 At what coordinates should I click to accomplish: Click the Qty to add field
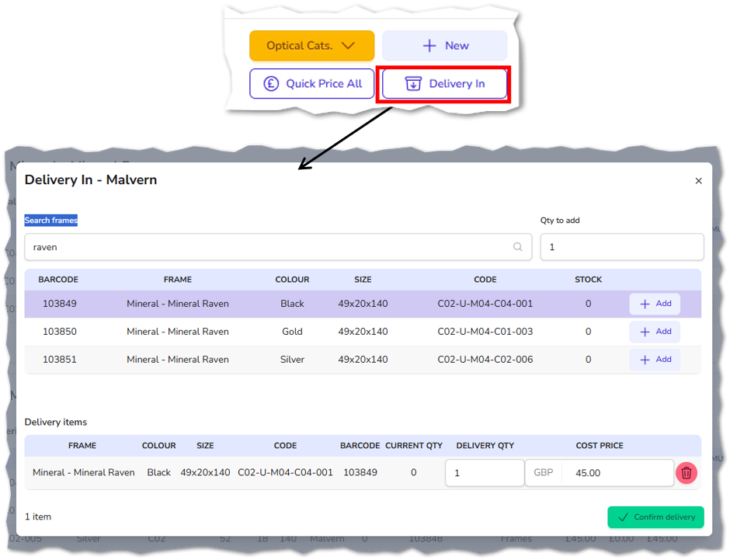click(622, 247)
